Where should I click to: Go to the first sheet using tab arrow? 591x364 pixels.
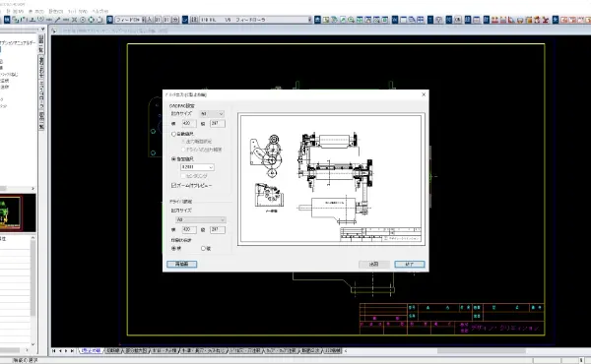[x=54, y=351]
